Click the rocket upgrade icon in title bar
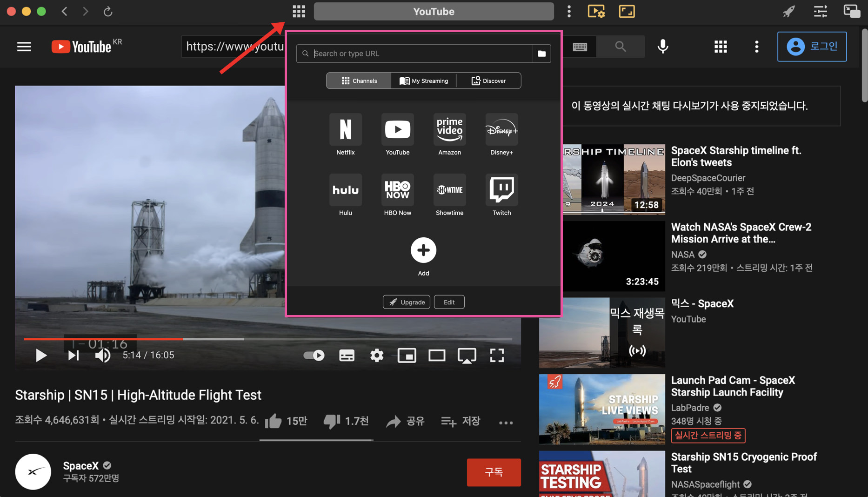 [x=789, y=11]
